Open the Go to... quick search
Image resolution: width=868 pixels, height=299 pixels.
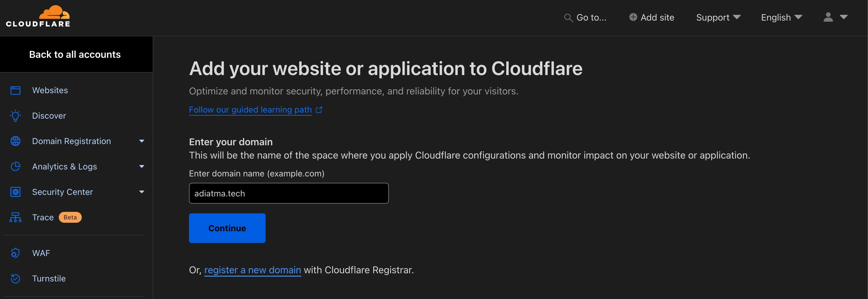coord(585,18)
